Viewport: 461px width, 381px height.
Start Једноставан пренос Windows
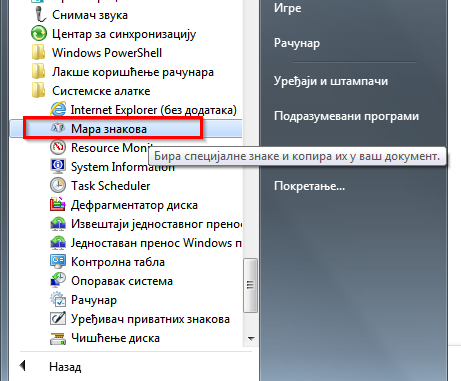pyautogui.click(x=157, y=243)
